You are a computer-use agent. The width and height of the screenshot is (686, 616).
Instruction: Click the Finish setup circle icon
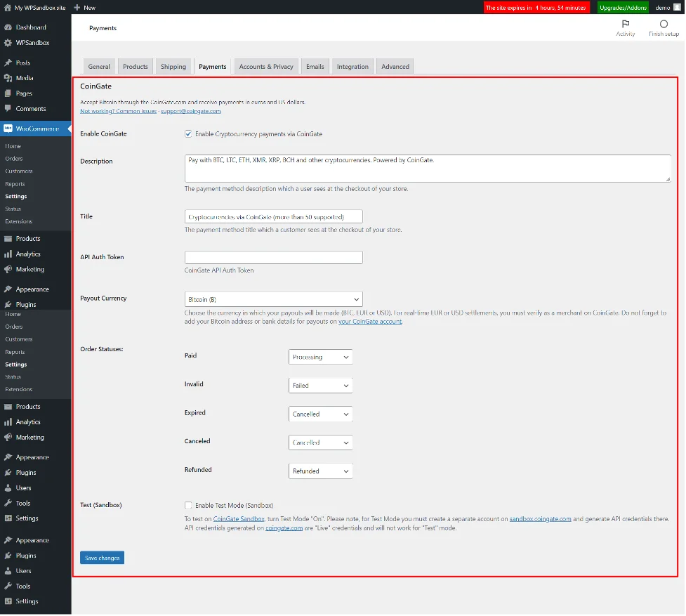[x=664, y=24]
